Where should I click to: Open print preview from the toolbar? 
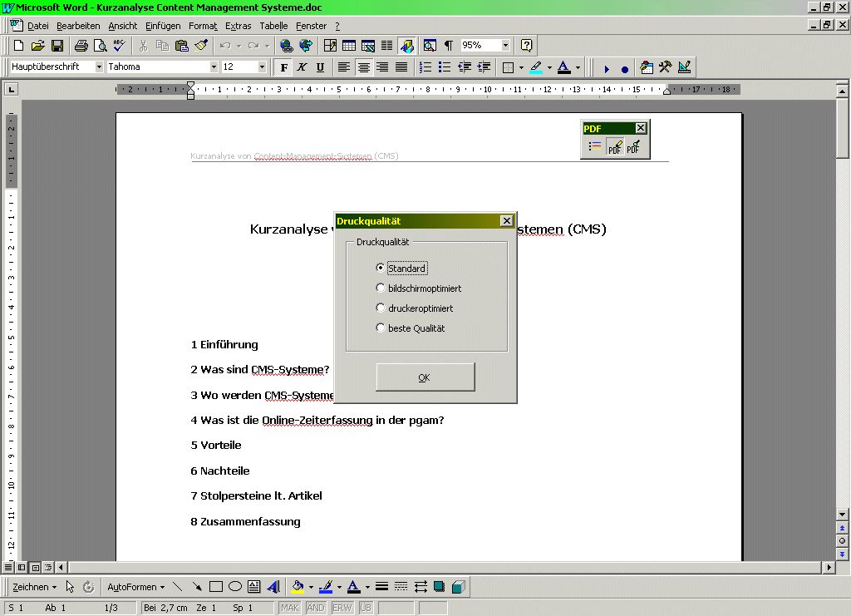tap(101, 46)
